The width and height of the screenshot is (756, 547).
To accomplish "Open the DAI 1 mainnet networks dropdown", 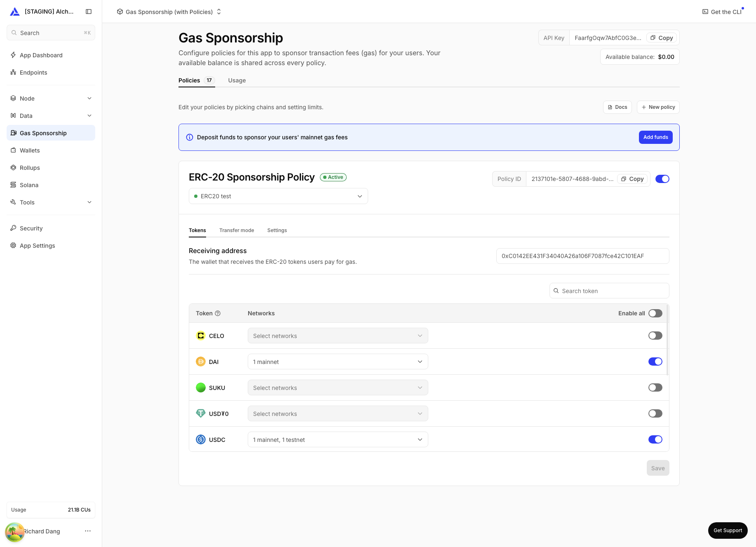I will point(338,362).
